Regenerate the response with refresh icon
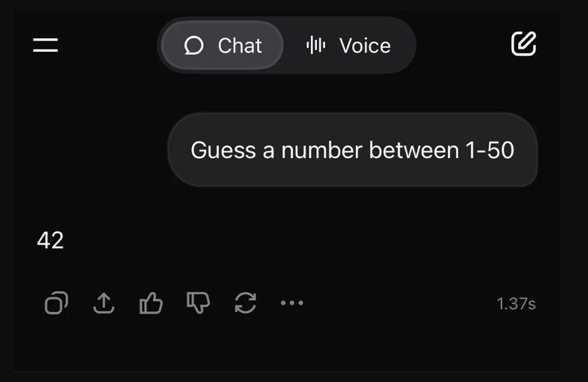The width and height of the screenshot is (588, 382). 245,303
